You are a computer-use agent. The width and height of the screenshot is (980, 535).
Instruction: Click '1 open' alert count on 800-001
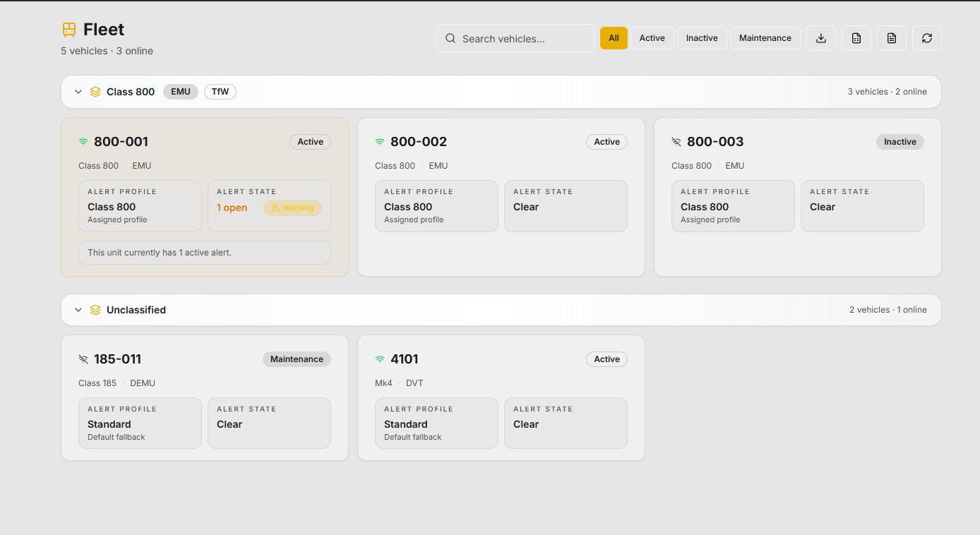pyautogui.click(x=232, y=208)
